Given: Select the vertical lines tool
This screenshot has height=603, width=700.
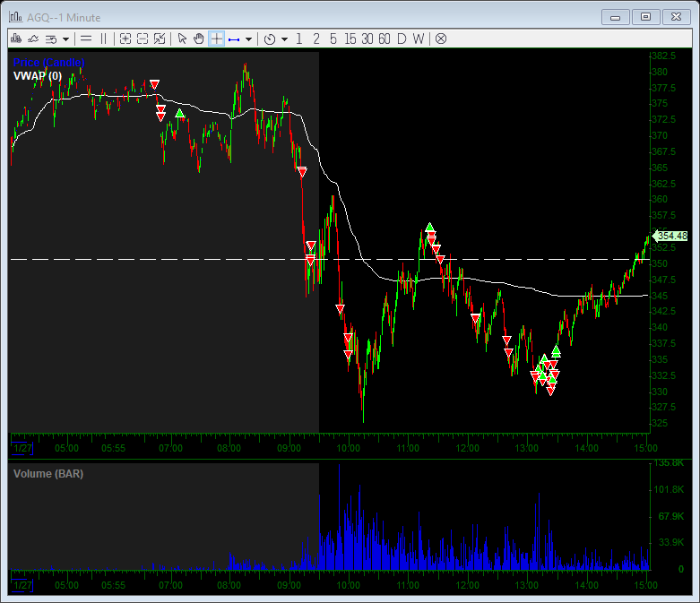Looking at the screenshot, I should (104, 39).
